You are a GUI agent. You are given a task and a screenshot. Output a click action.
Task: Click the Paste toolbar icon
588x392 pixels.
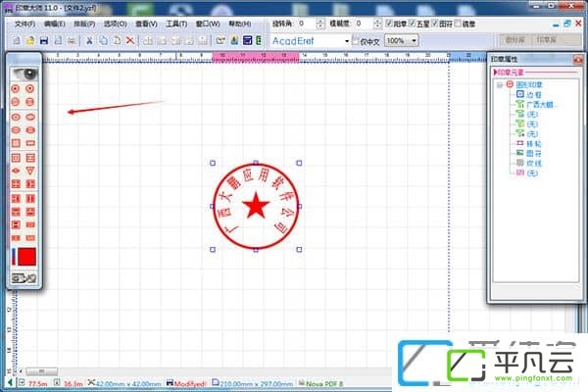pos(117,40)
